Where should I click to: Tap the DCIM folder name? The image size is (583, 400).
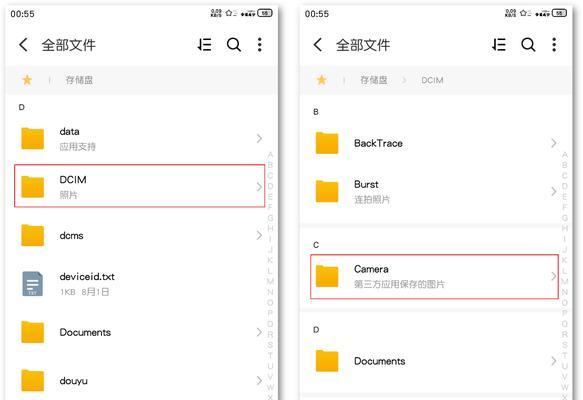pyautogui.click(x=73, y=180)
